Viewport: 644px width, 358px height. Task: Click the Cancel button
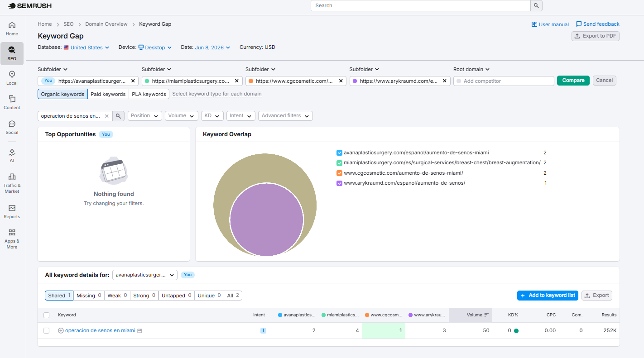(605, 81)
